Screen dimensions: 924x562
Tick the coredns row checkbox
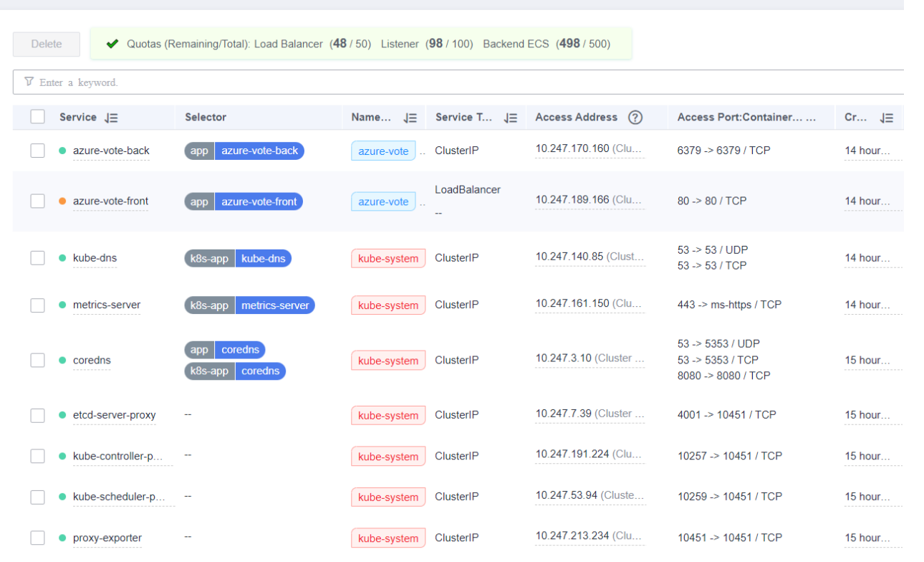point(38,360)
